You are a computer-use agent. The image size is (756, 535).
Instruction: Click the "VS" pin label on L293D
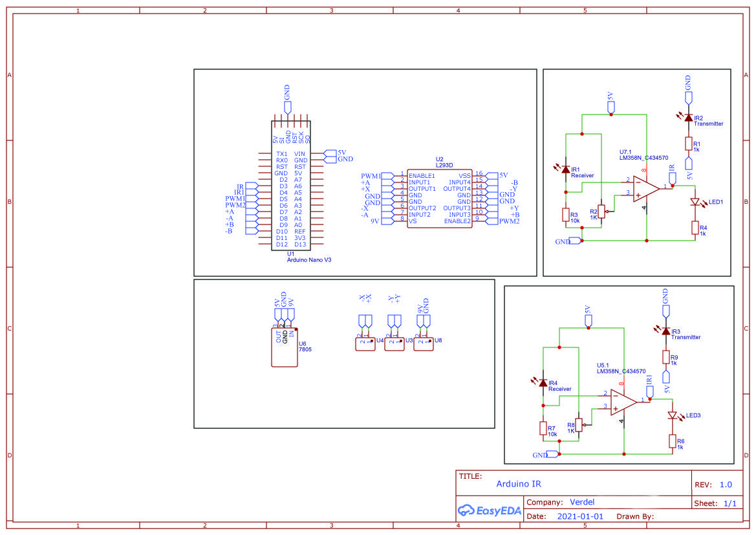tap(413, 221)
